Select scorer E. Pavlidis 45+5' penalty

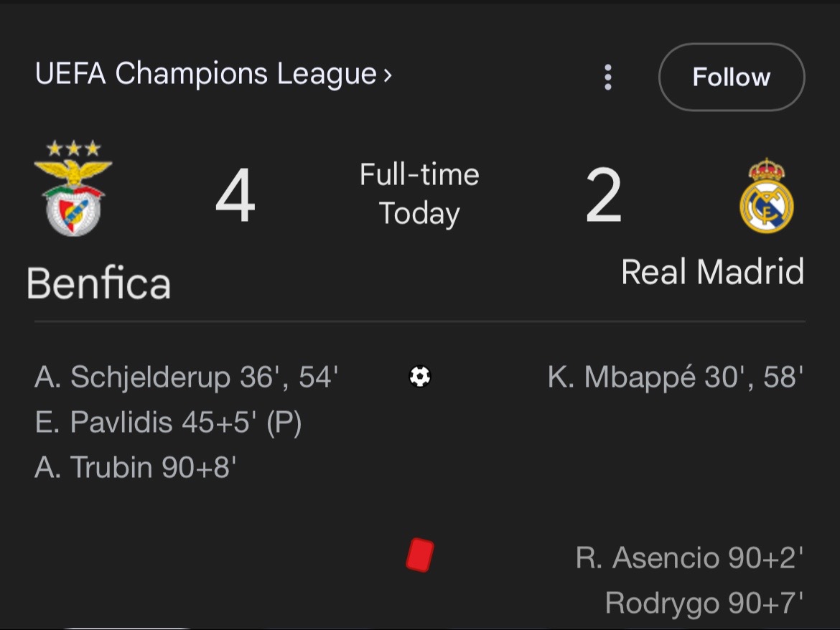pos(168,423)
